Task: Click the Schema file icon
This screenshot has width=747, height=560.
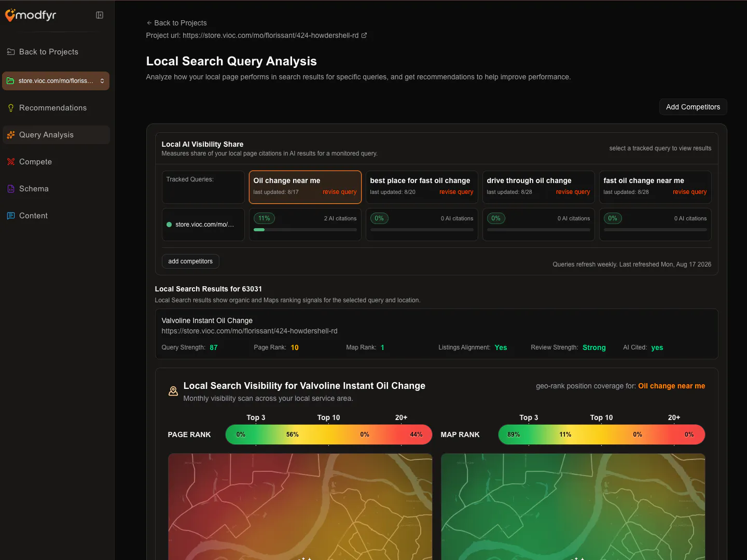Action: click(x=11, y=189)
